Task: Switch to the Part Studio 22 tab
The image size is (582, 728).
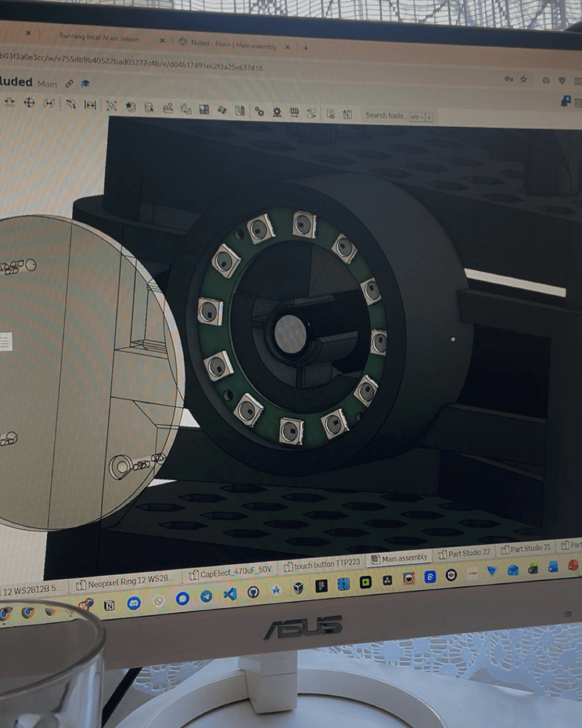Action: tap(465, 553)
